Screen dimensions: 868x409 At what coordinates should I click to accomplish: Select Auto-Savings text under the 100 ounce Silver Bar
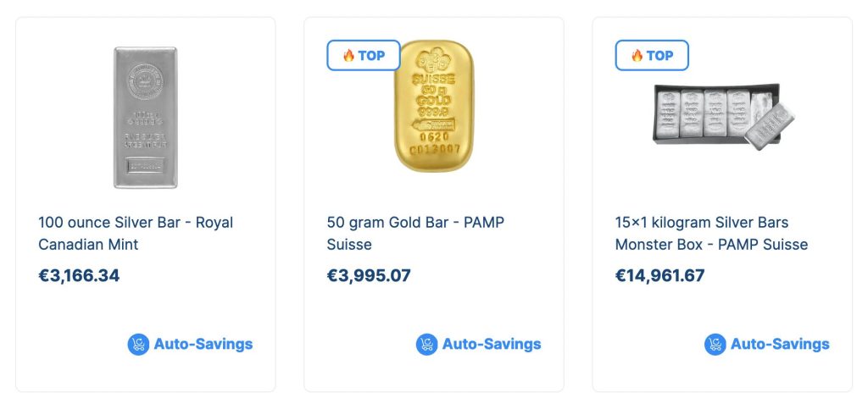[x=203, y=345]
